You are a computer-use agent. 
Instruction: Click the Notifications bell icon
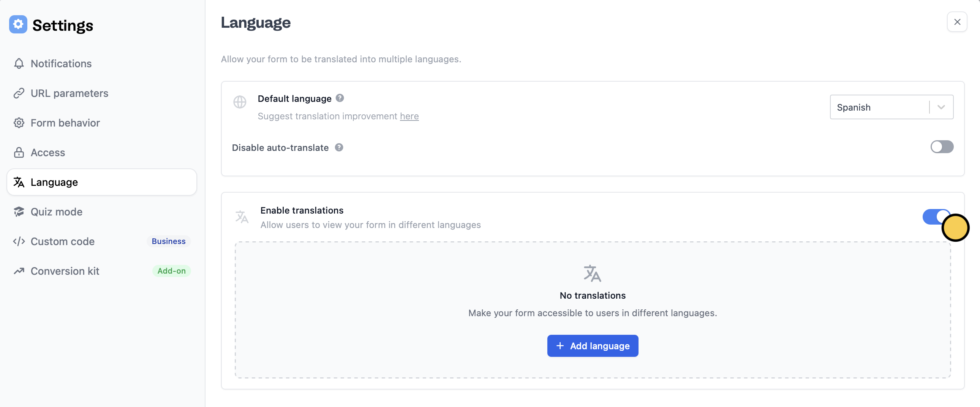tap(19, 63)
